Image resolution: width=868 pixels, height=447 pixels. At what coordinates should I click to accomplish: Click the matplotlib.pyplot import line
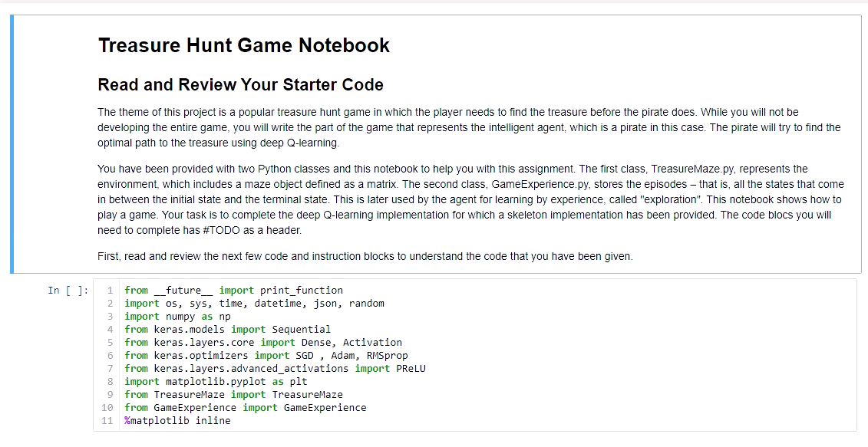217,381
